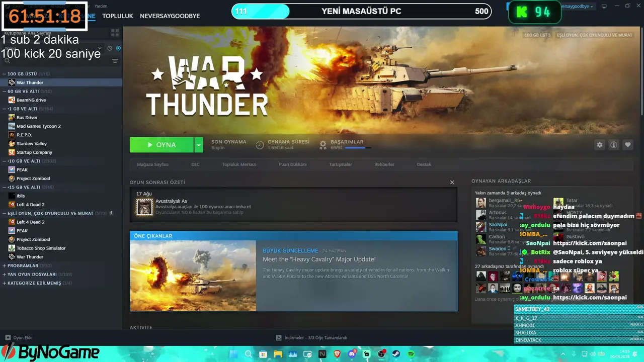The image size is (644, 362).
Task: Expand the KATEGORİZE EDİLMEMİŞ category
Action: (5, 283)
